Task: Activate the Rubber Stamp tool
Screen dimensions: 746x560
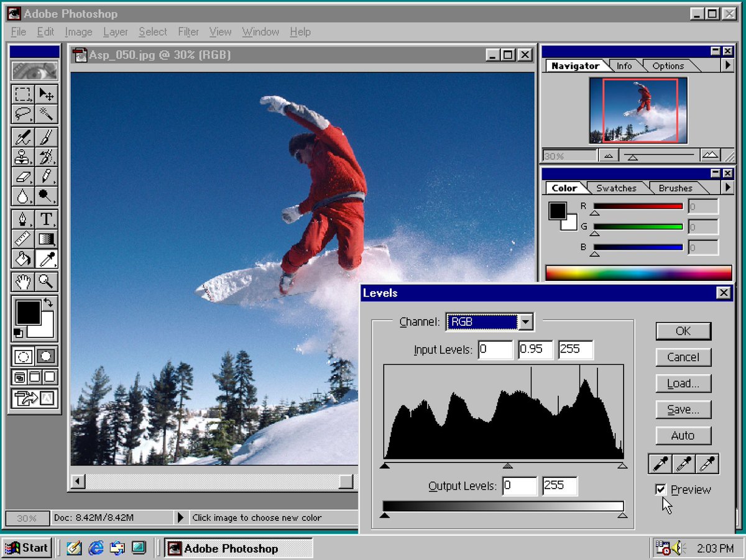Action: 23,156
